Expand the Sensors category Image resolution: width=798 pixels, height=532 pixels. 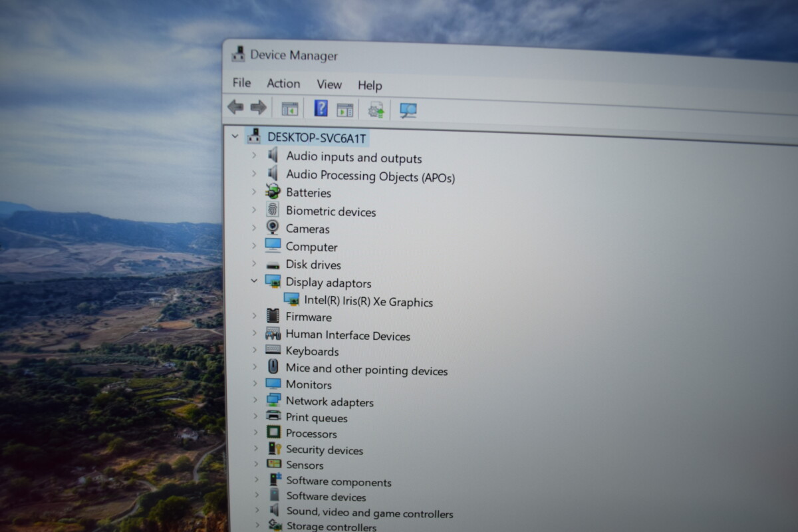(255, 464)
